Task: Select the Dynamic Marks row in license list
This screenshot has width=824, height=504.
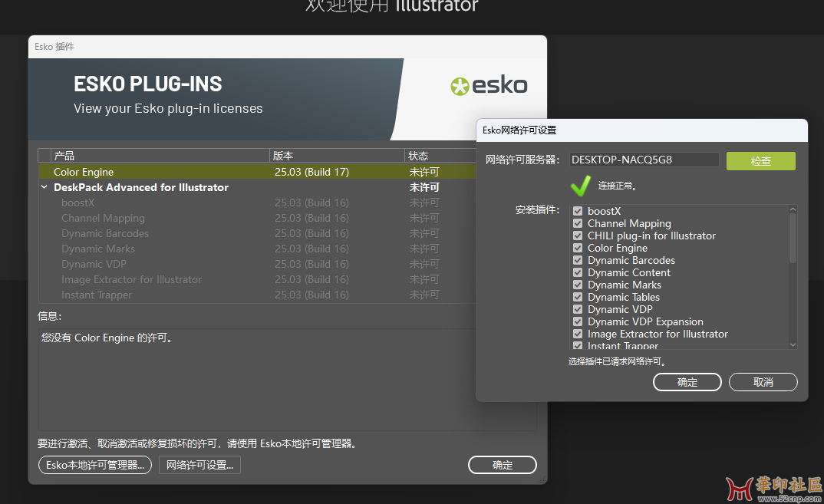Action: point(257,249)
